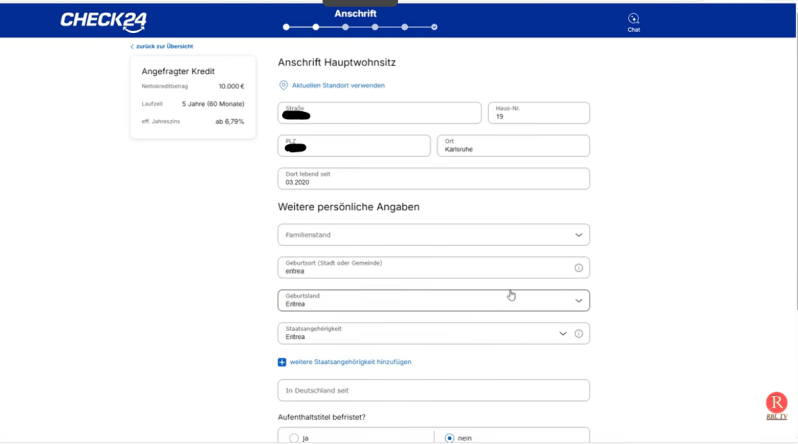Go to the first progress step dot

(x=286, y=27)
